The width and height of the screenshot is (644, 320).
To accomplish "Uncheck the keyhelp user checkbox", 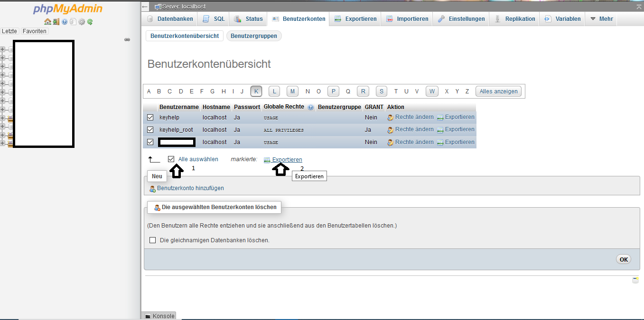I will (150, 118).
